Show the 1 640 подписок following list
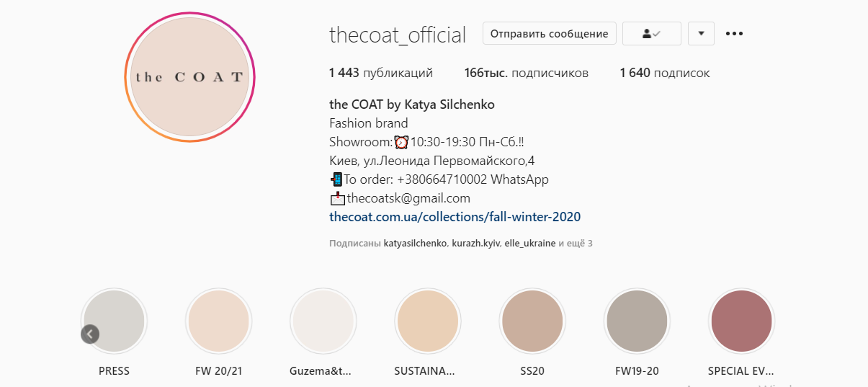The height and width of the screenshot is (387, 868). 665,73
